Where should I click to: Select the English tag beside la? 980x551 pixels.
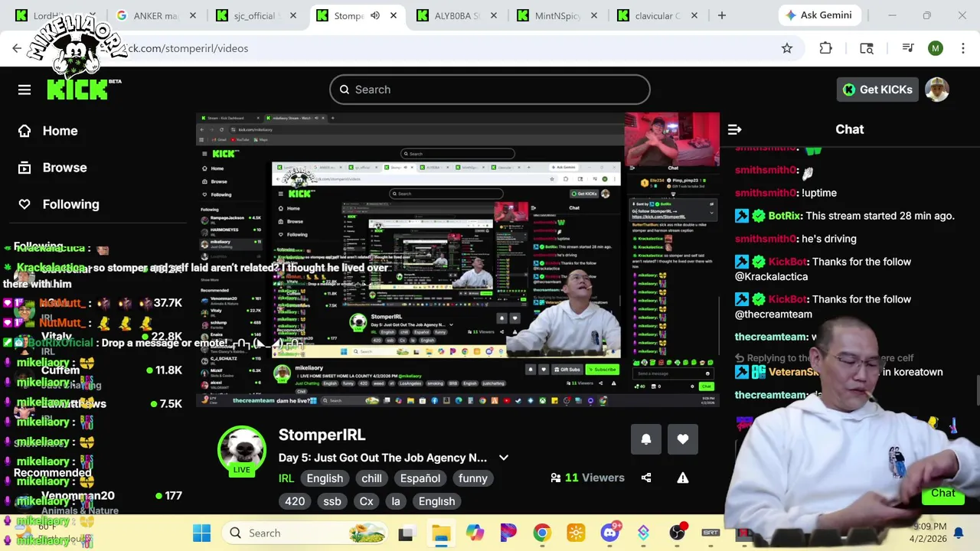coord(437,501)
